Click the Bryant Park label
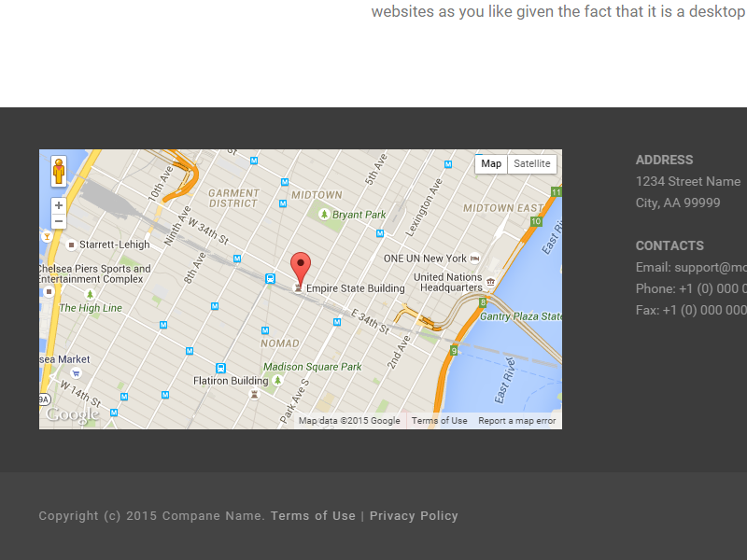Screen dimensions: 747x560 click(x=359, y=215)
